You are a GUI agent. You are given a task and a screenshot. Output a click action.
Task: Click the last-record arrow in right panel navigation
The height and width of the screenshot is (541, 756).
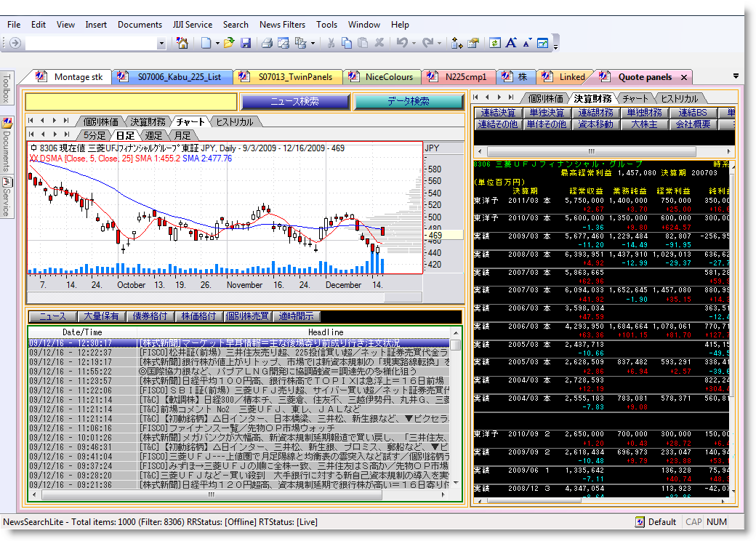(x=511, y=97)
